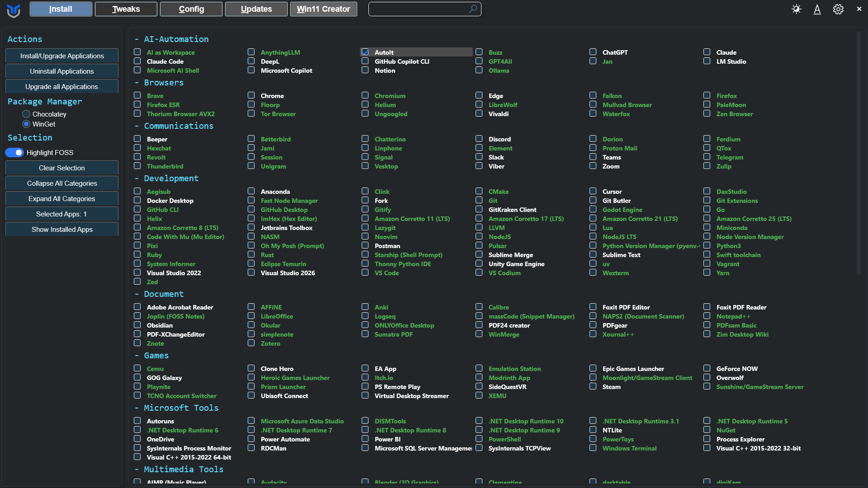Viewport: 868px width, 488px height.
Task: Click Upgrade all Applications button
Action: click(x=62, y=87)
